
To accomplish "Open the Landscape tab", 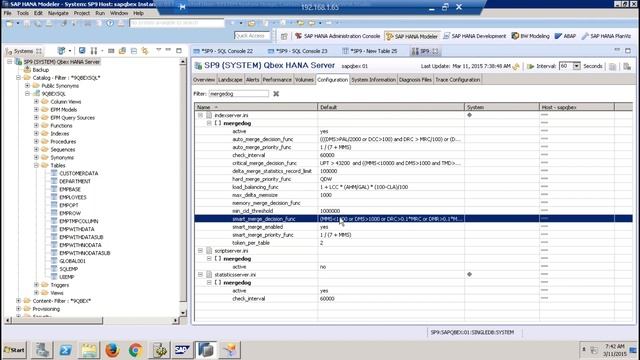I will (x=230, y=80).
